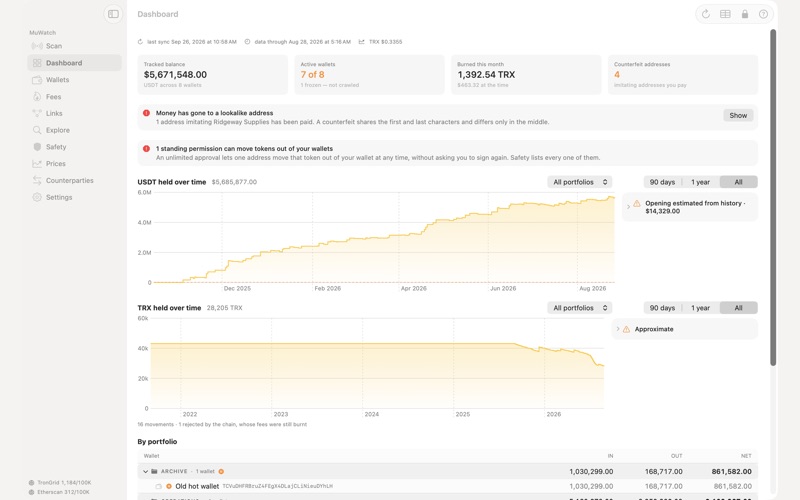Click the USDT held over time chart area
The width and height of the screenshot is (800, 500).
point(384,237)
